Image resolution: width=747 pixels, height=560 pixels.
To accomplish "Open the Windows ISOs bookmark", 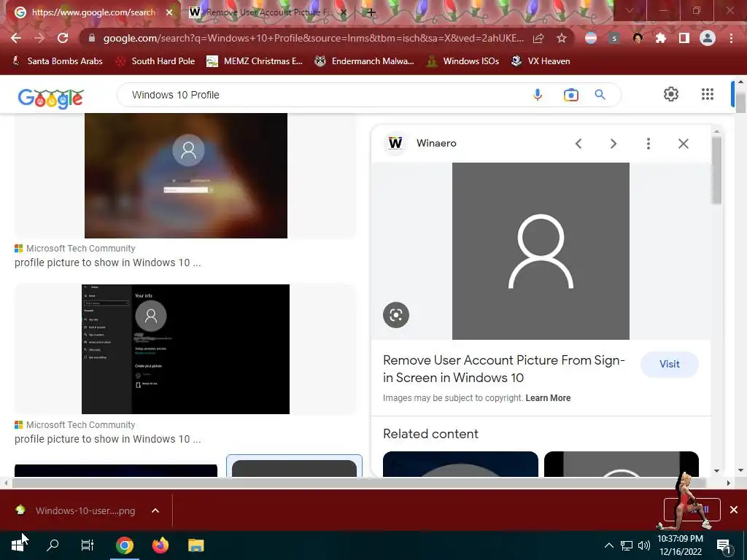I will pyautogui.click(x=462, y=61).
